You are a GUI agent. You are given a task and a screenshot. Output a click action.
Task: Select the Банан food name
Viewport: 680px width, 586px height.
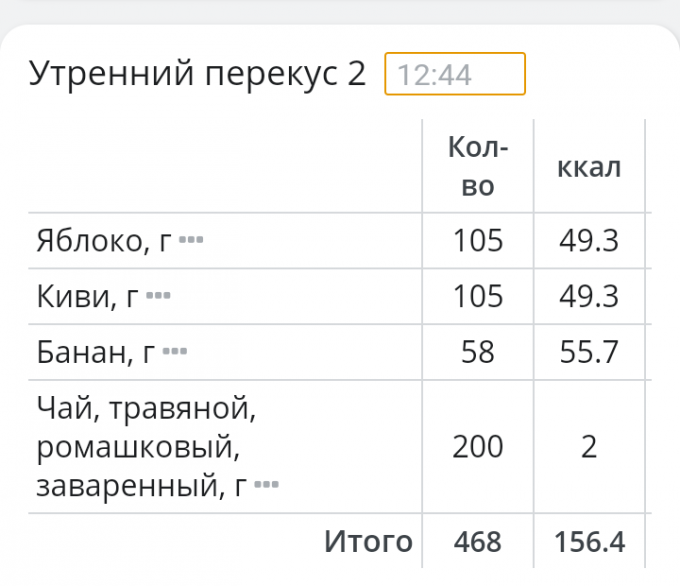(95, 352)
